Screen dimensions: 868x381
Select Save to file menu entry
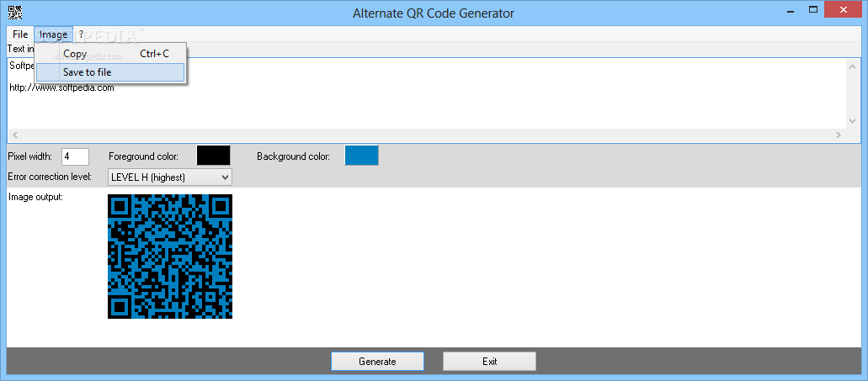pyautogui.click(x=110, y=72)
